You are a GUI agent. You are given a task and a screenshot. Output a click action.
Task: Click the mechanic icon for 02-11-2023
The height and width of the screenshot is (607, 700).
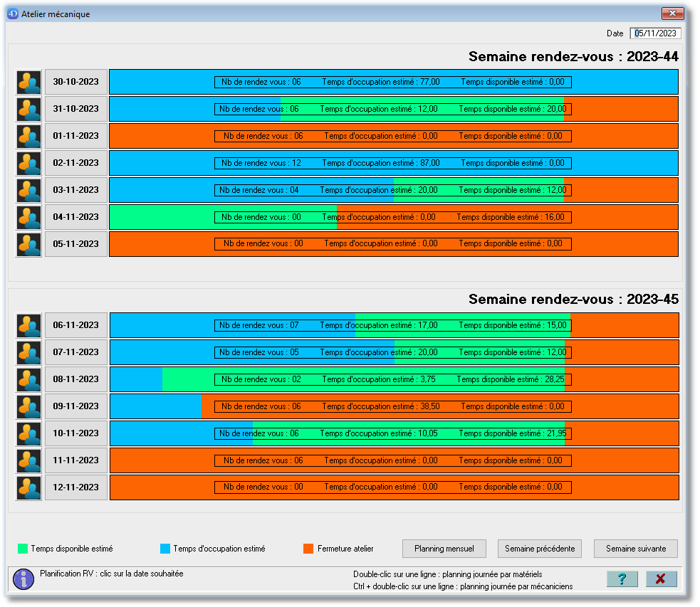(x=29, y=163)
